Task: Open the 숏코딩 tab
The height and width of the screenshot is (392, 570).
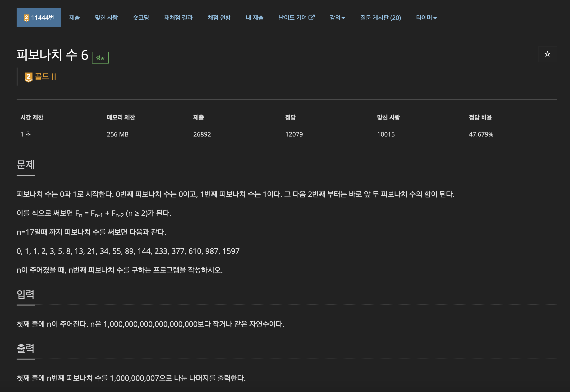Action: pos(141,18)
